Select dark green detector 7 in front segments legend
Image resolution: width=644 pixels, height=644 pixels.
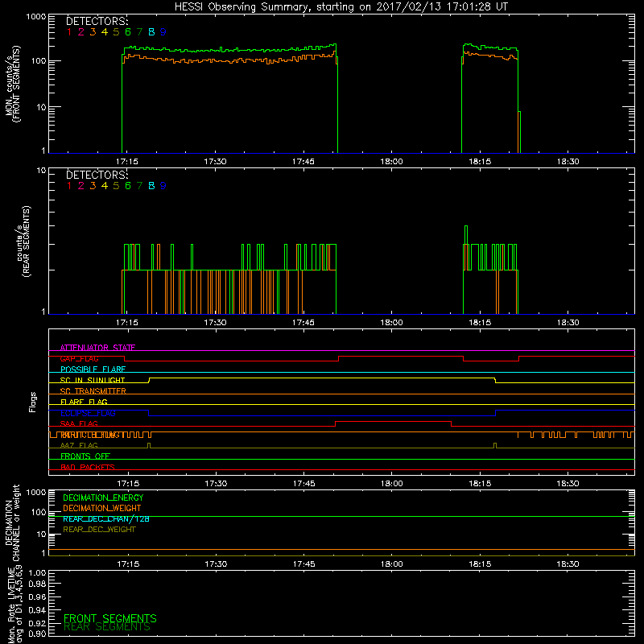coord(139,32)
